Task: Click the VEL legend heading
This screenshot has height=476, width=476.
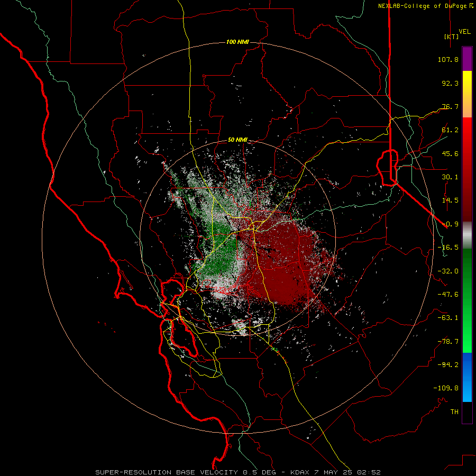Action: [x=465, y=32]
